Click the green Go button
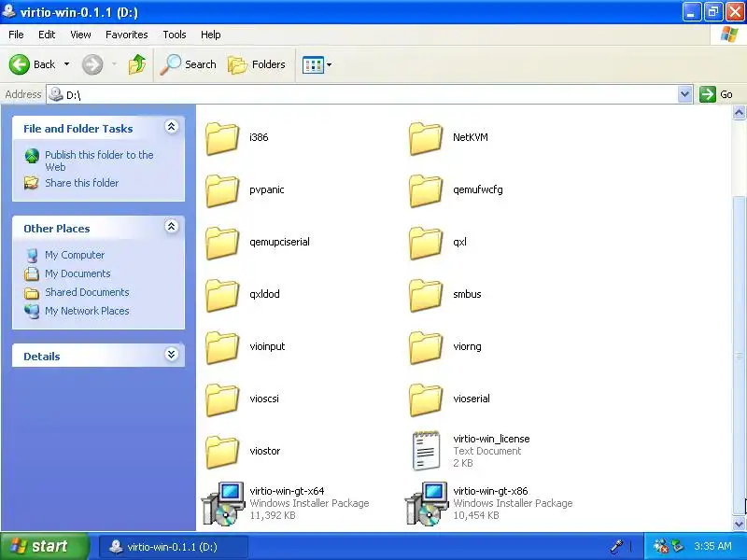This screenshot has height=560, width=747. click(x=716, y=94)
